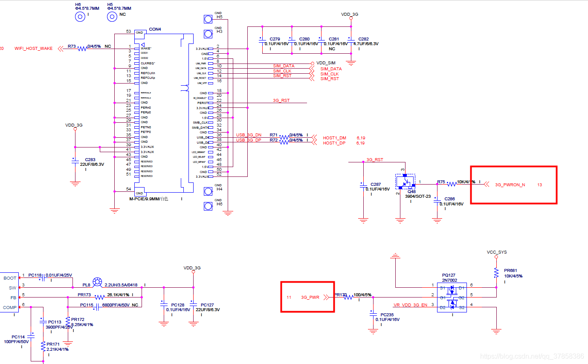
Task: Select the M-PCIE/9.9MM connector description
Action: tap(149, 199)
